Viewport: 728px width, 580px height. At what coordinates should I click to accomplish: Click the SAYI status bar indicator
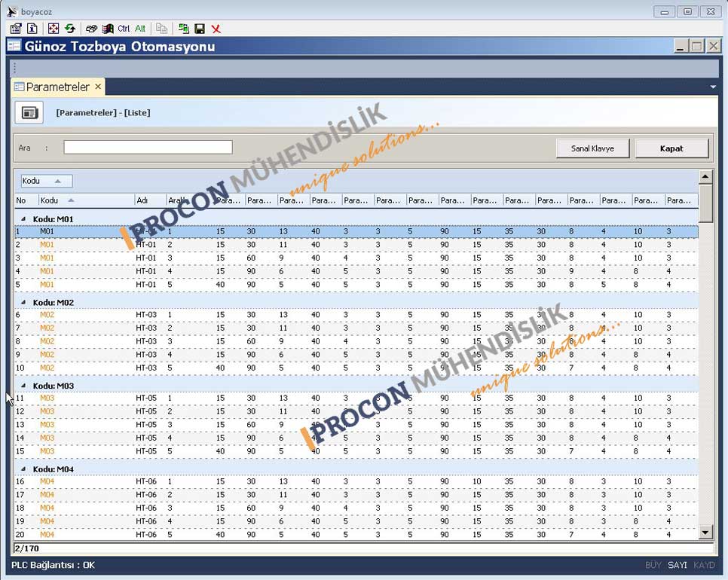(678, 565)
